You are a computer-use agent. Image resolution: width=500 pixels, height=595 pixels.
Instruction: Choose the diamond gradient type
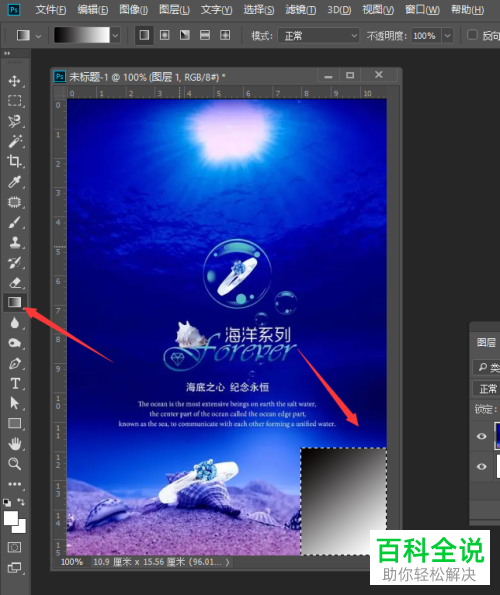225,35
